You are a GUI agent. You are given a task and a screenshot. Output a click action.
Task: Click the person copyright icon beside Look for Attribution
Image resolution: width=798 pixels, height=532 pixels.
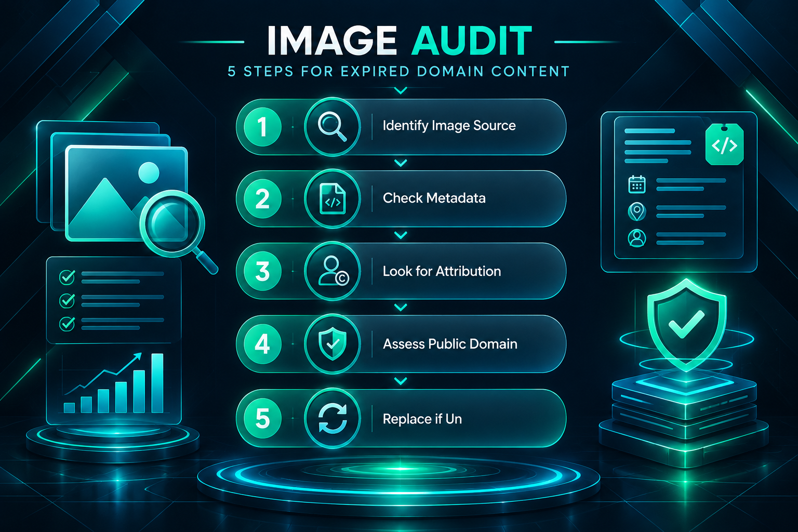click(x=332, y=271)
